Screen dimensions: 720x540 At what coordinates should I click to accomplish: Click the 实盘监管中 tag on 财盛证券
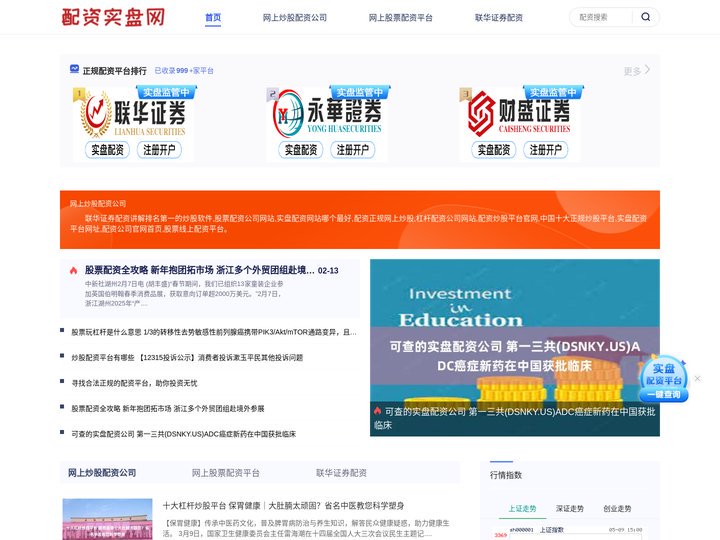[x=553, y=92]
